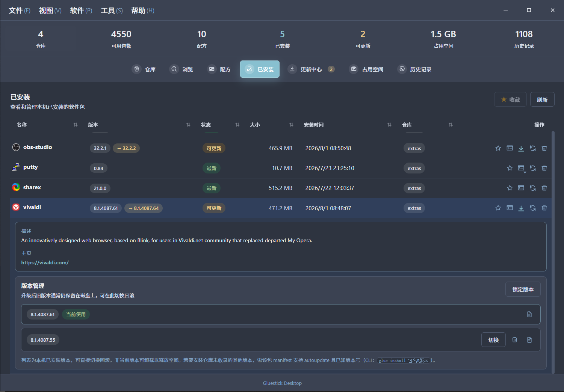Select the putty package row name
This screenshot has width=564, height=392.
point(30,167)
